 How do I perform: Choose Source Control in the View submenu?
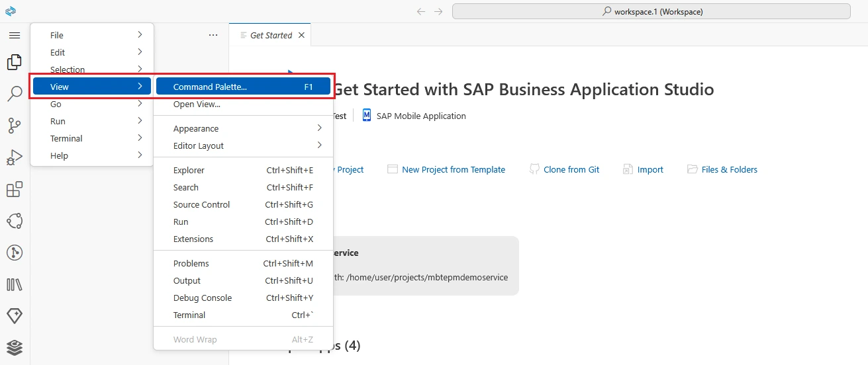coord(243,204)
